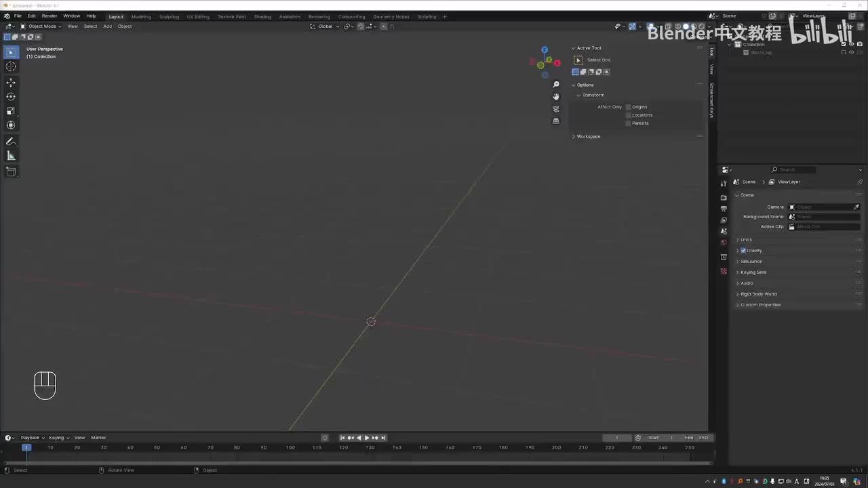Open the View Layer properties tab icon
868x488 pixels.
[724, 220]
